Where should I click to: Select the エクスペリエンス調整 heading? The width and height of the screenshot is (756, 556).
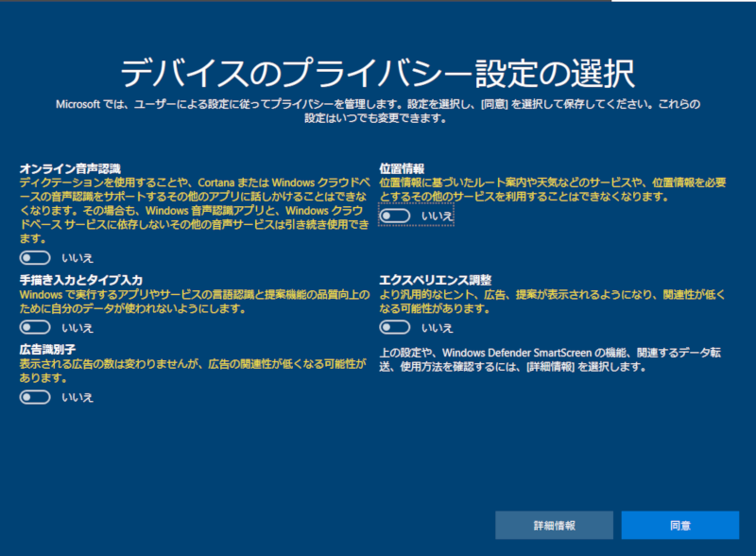click(x=436, y=280)
